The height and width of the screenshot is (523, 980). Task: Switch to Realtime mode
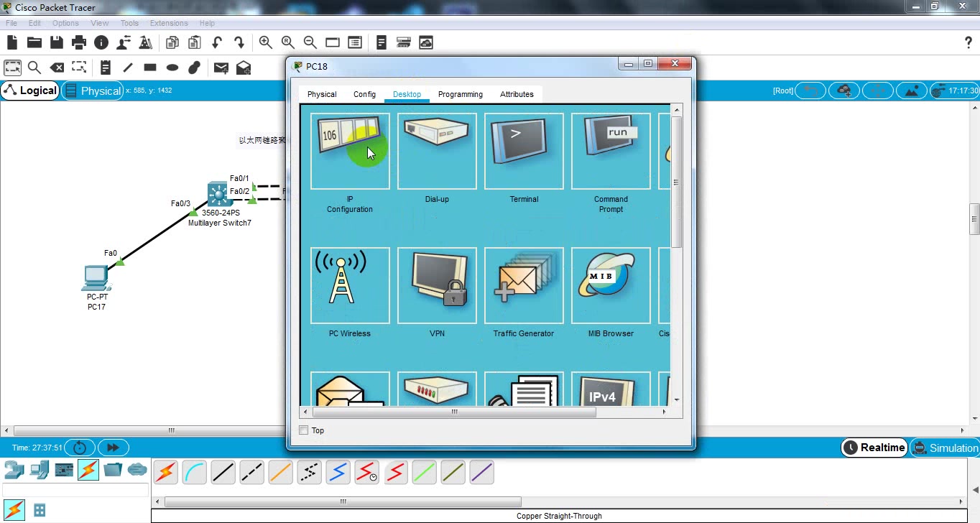point(874,448)
